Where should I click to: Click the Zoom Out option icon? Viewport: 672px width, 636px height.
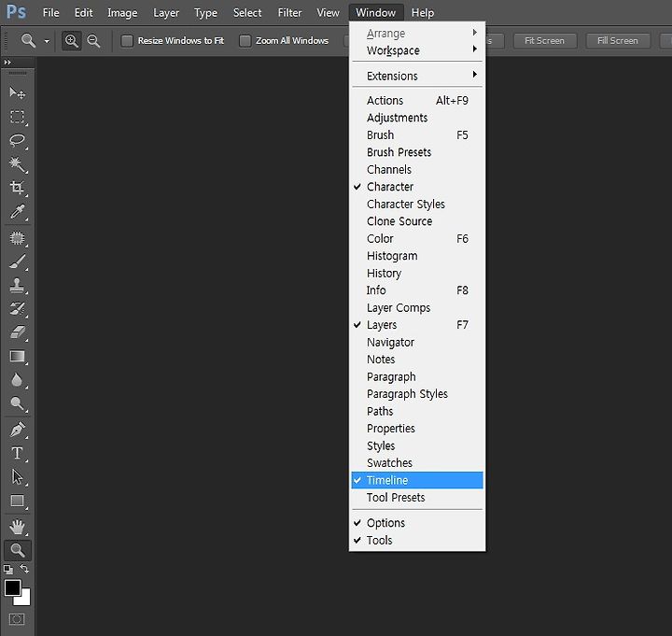pyautogui.click(x=93, y=41)
